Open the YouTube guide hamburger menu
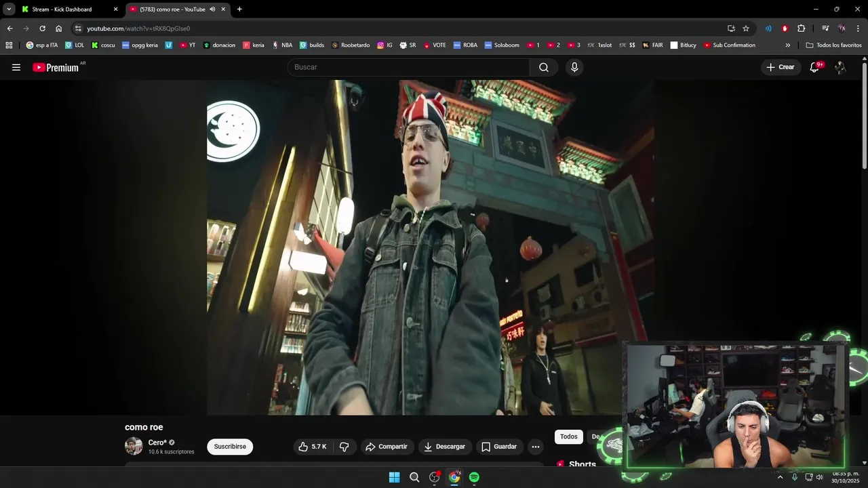Image resolution: width=868 pixels, height=488 pixels. 16,67
